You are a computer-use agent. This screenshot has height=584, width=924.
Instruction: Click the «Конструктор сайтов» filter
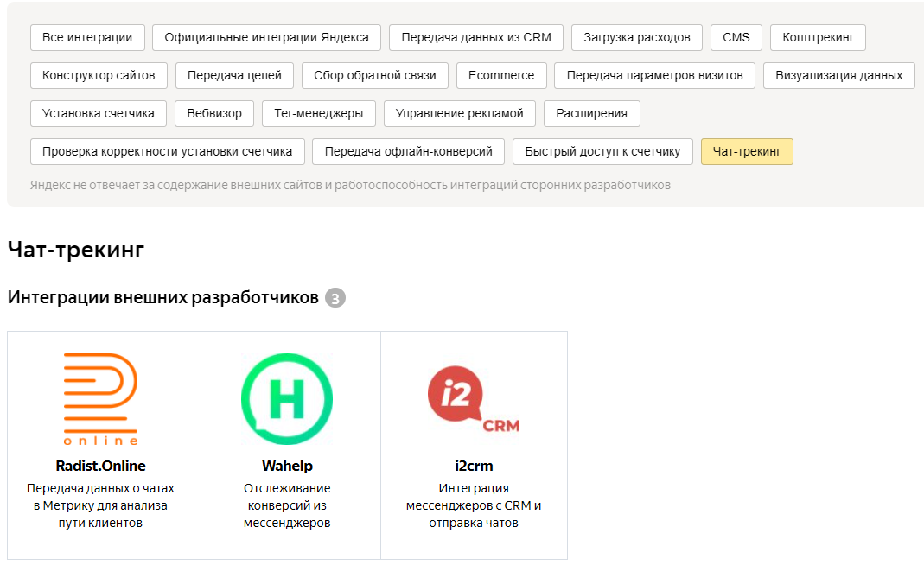pos(99,75)
